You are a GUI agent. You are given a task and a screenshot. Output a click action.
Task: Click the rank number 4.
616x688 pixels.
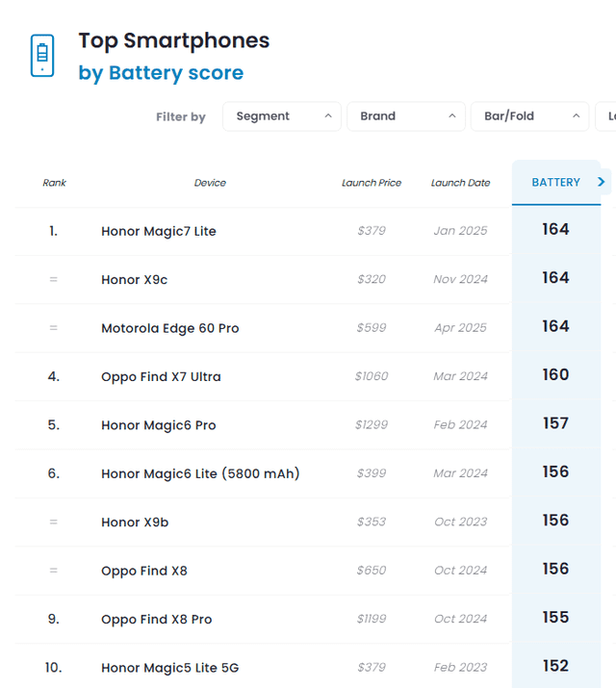point(54,376)
